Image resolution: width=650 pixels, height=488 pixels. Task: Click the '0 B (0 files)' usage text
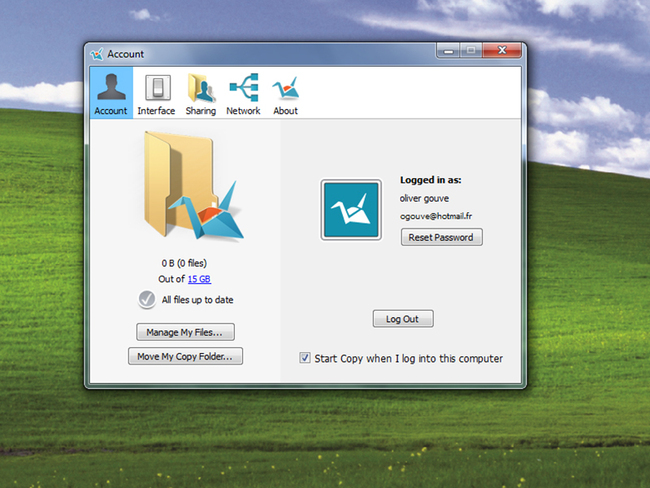tap(184, 263)
